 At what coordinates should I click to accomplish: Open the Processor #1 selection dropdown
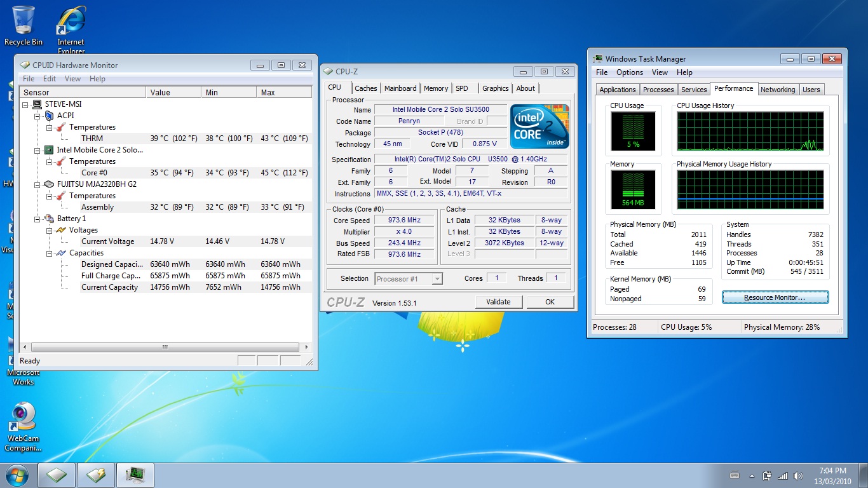click(408, 278)
